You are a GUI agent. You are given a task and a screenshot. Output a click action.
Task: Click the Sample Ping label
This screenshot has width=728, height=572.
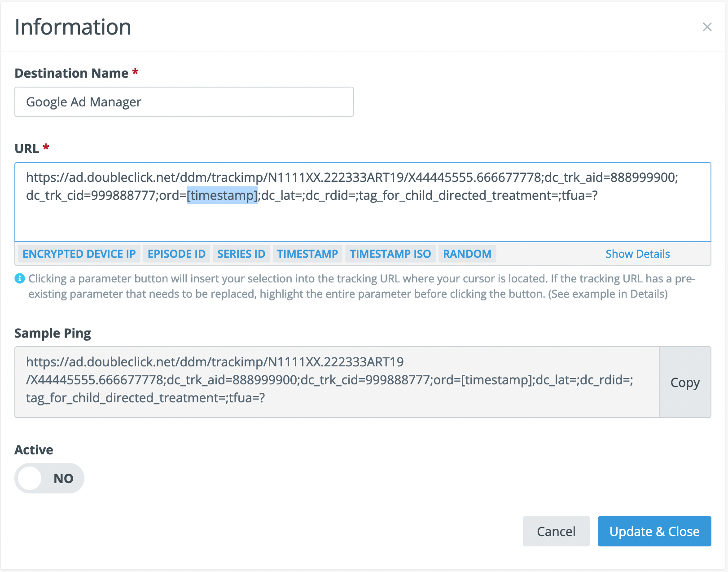53,333
